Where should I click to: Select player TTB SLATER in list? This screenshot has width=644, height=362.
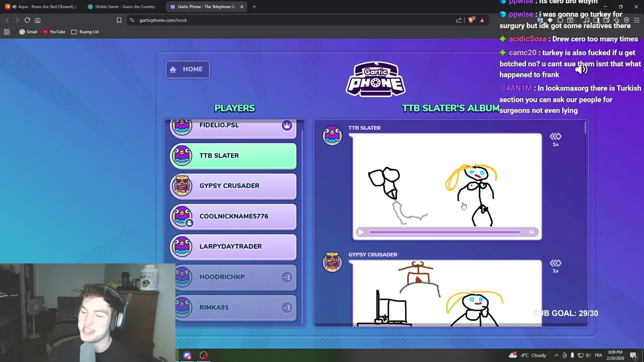point(233,155)
